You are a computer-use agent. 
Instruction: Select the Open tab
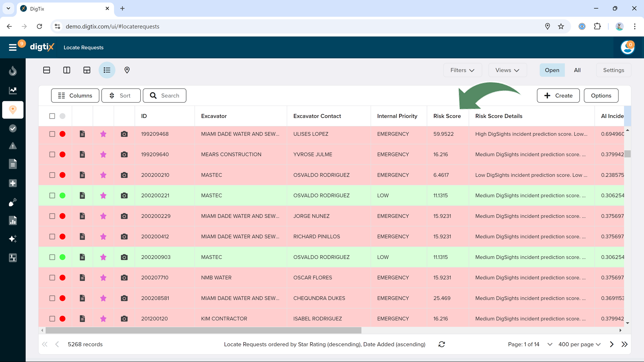click(x=552, y=70)
